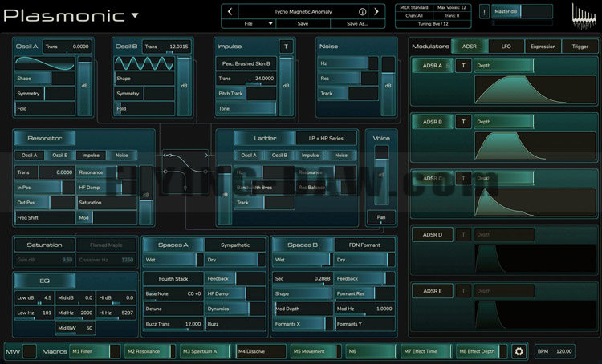Toggle Resonator Oscil A input
This screenshot has width=602, height=364.
(x=30, y=156)
